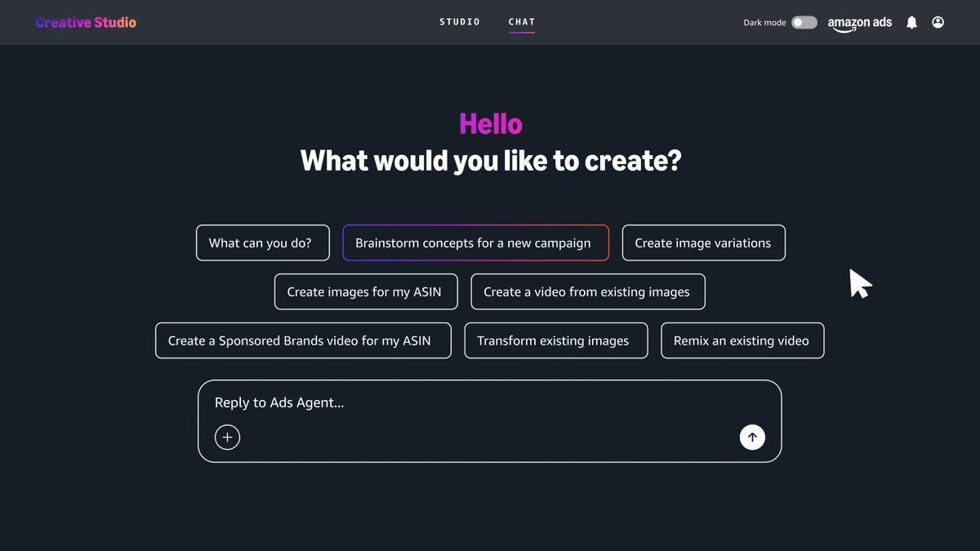Choose 'Create a Sponsored Brands video for my ASIN'
Screen dimensions: 980x551
[x=303, y=340]
